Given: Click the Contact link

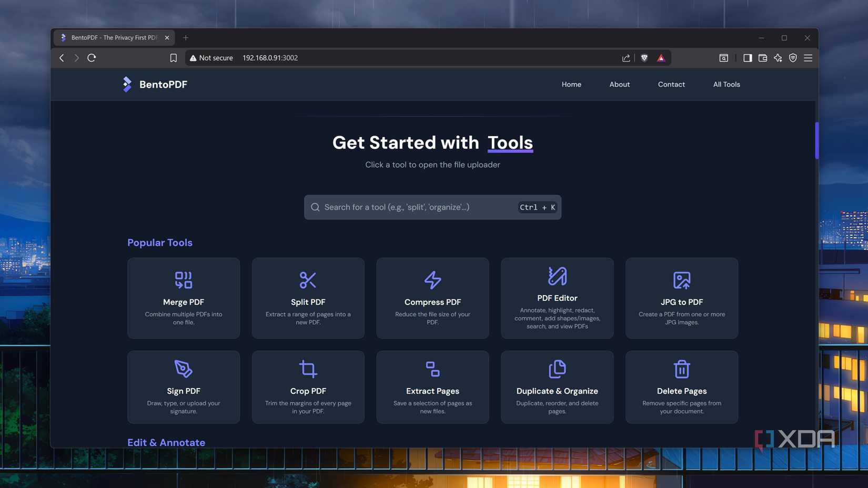Looking at the screenshot, I should click(671, 84).
